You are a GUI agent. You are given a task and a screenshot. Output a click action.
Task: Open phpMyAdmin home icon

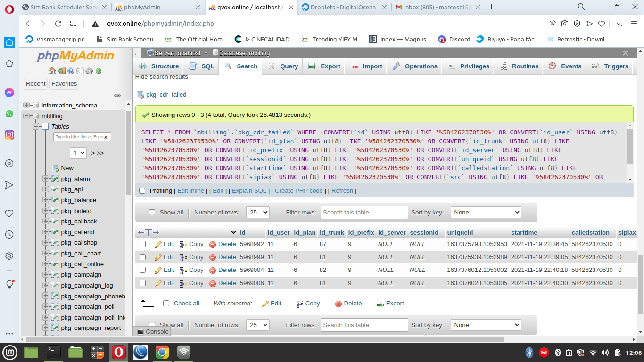(52, 71)
